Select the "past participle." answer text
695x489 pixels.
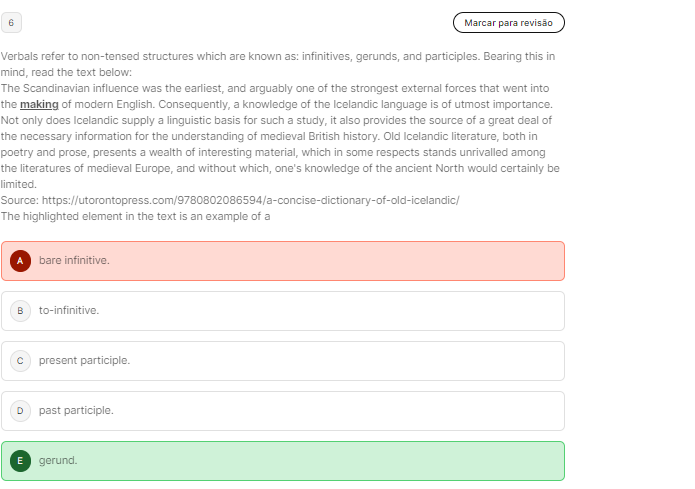tap(76, 411)
